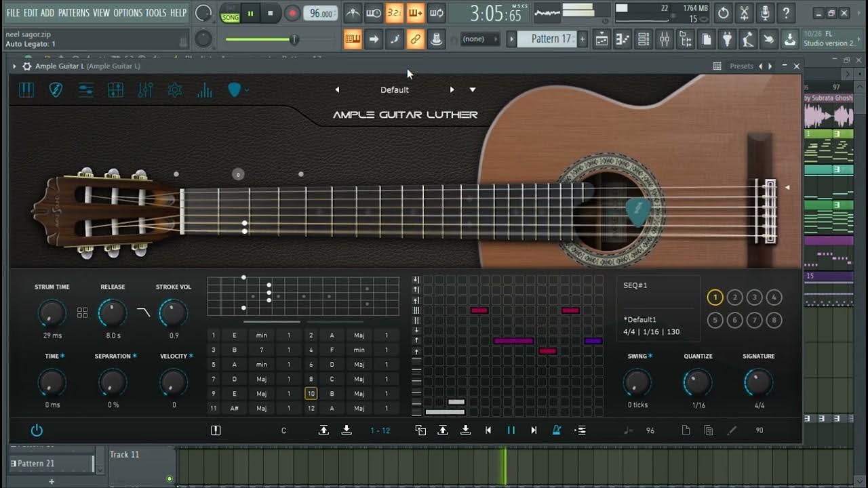Open the Ample Guitar settings gear icon
The width and height of the screenshot is (868, 488).
coord(175,90)
